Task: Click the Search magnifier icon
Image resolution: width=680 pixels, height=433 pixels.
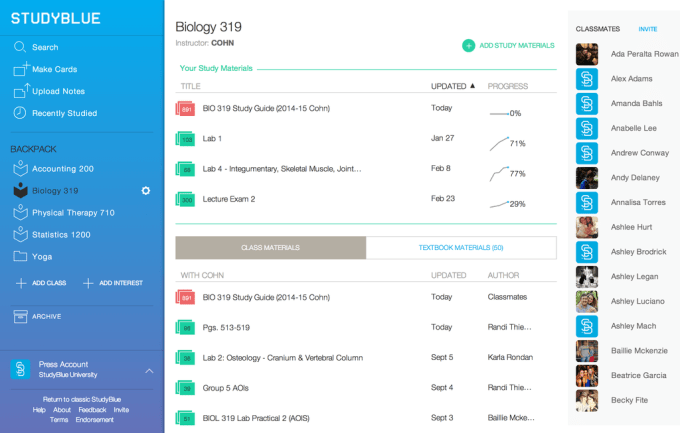Action: (x=20, y=47)
